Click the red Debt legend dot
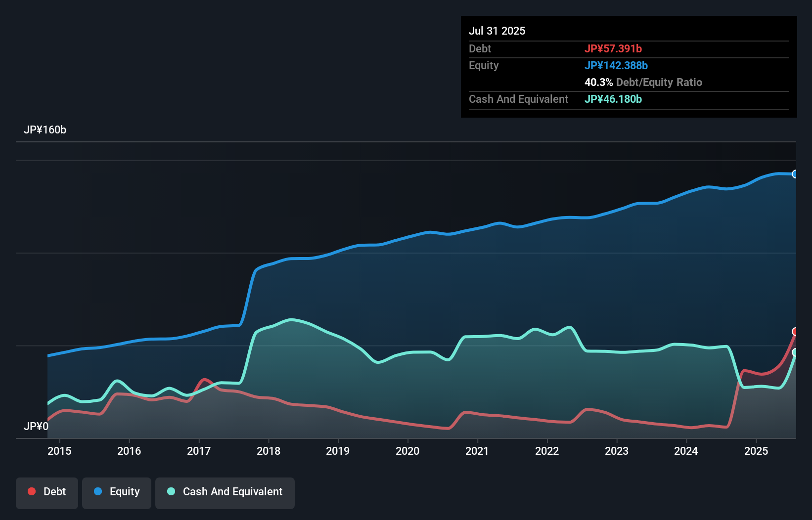This screenshot has height=520, width=812. (x=31, y=491)
